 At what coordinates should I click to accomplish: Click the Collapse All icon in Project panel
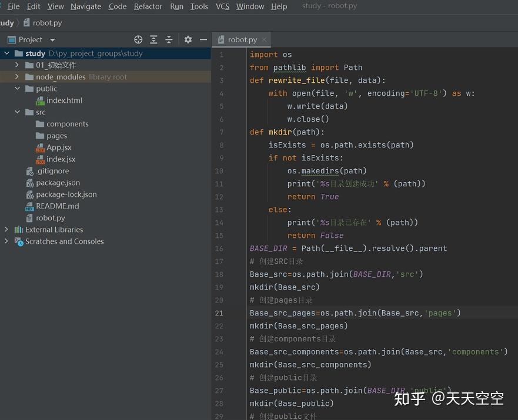(169, 39)
